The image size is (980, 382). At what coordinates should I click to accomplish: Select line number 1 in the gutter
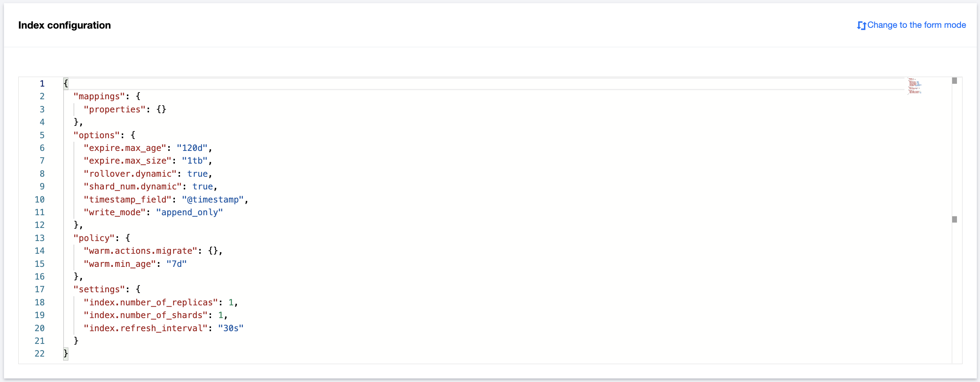(x=42, y=84)
